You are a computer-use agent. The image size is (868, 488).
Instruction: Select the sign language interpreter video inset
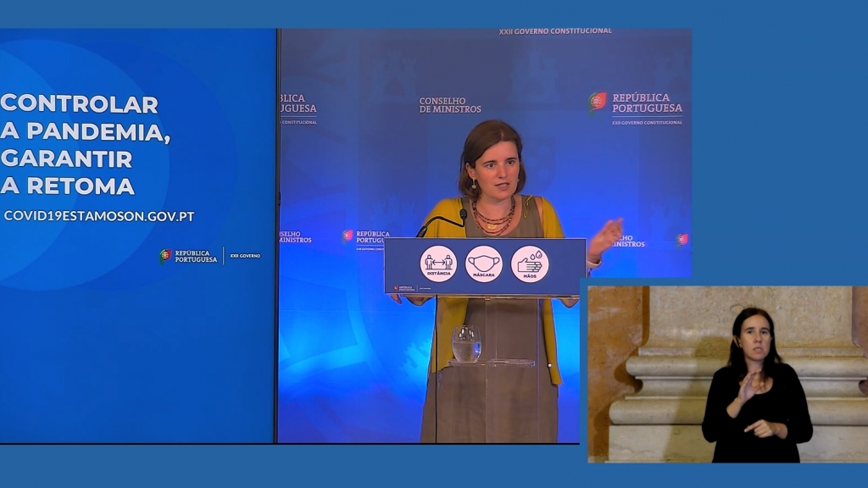[x=727, y=374]
